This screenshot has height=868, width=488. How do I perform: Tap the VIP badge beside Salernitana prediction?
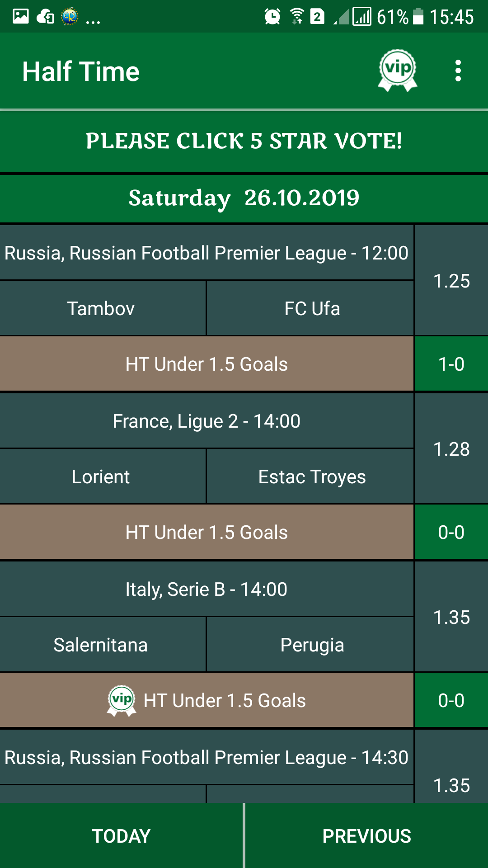coord(122,700)
